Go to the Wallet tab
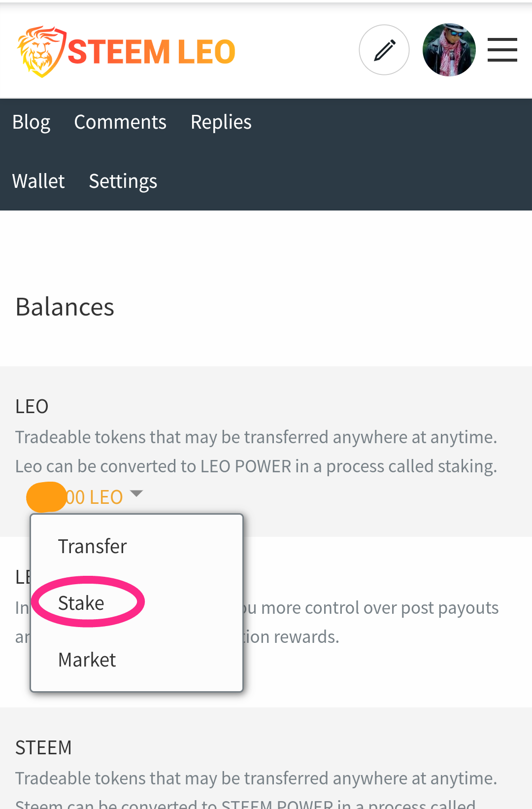The image size is (532, 809). pos(38,181)
